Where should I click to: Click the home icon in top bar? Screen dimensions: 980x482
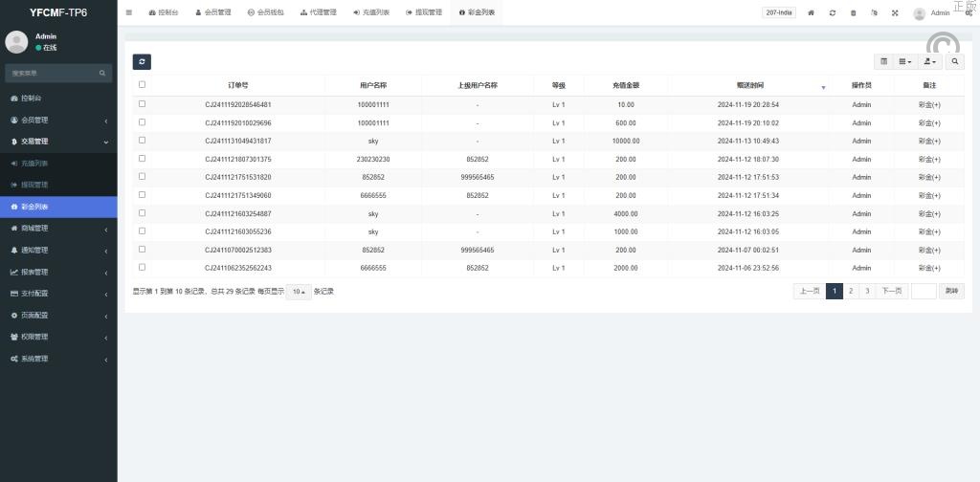tap(812, 12)
